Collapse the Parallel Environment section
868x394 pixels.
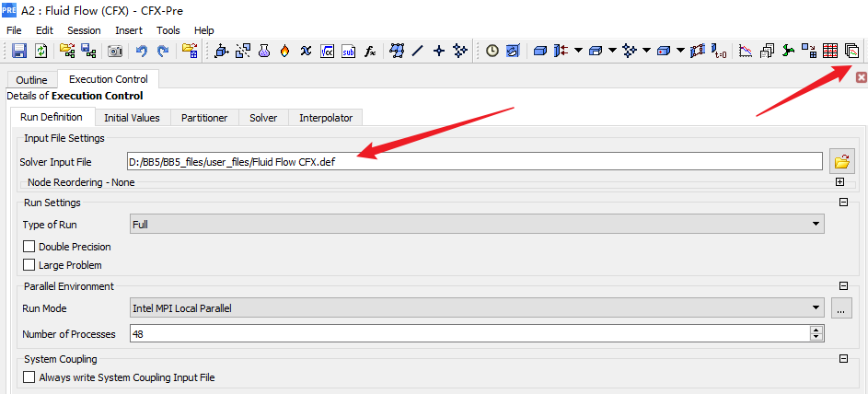844,286
